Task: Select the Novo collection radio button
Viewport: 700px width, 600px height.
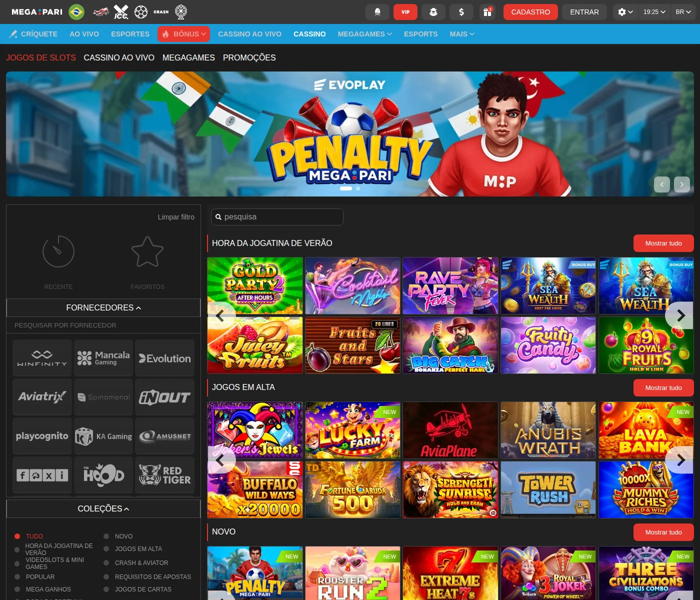Action: click(x=106, y=536)
